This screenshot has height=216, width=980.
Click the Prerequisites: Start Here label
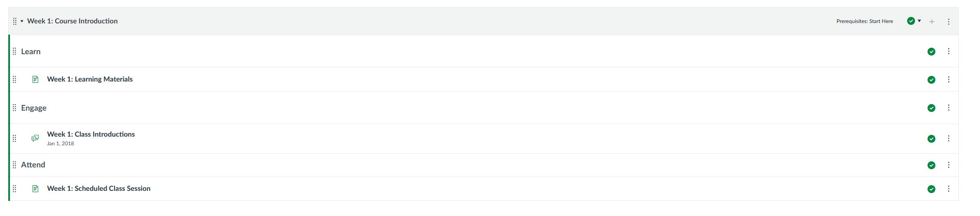[865, 21]
